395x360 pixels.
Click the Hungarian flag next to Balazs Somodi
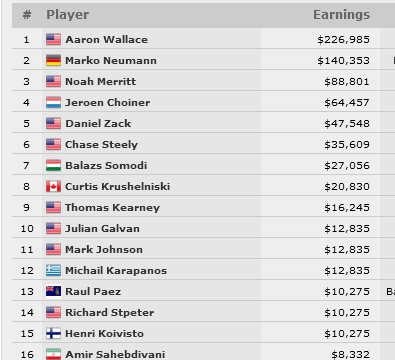click(x=53, y=165)
